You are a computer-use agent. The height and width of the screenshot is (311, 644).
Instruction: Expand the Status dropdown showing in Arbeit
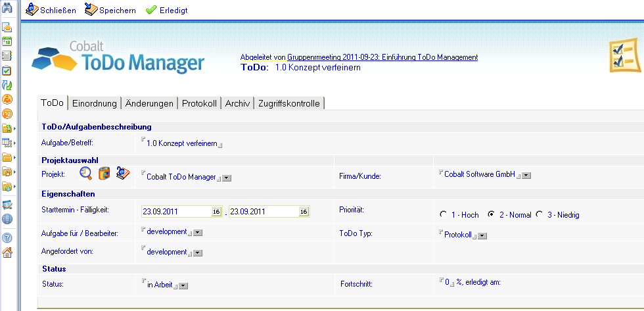point(184,285)
